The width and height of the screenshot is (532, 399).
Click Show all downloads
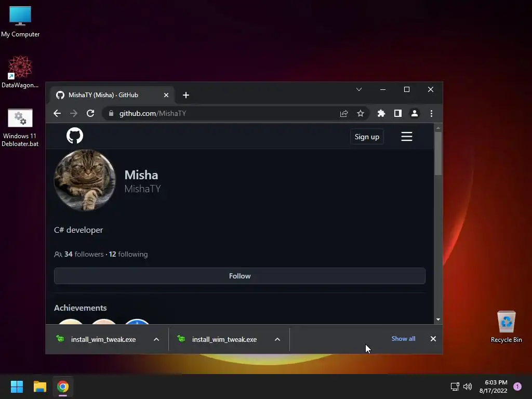(403, 339)
